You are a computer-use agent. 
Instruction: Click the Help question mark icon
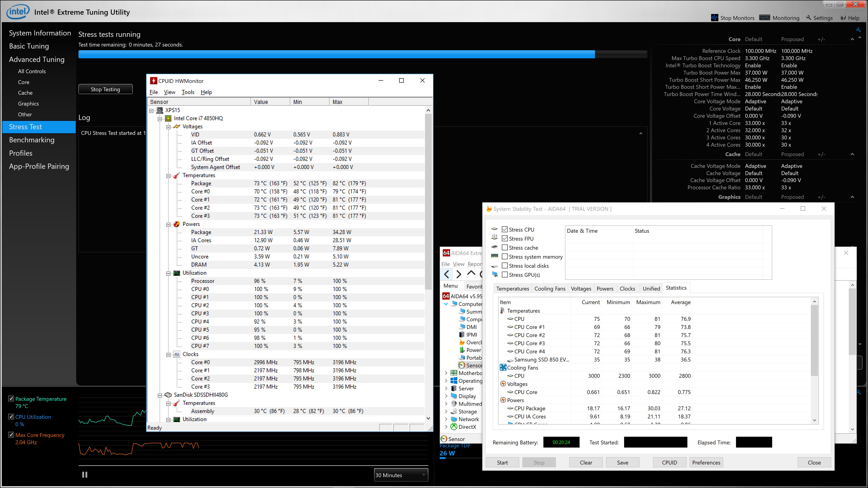coord(843,18)
